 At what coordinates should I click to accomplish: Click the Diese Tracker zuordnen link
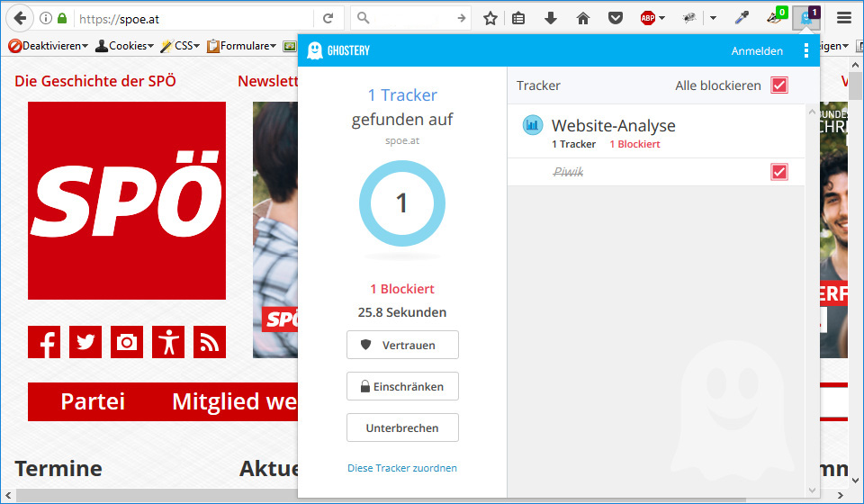pyautogui.click(x=401, y=468)
